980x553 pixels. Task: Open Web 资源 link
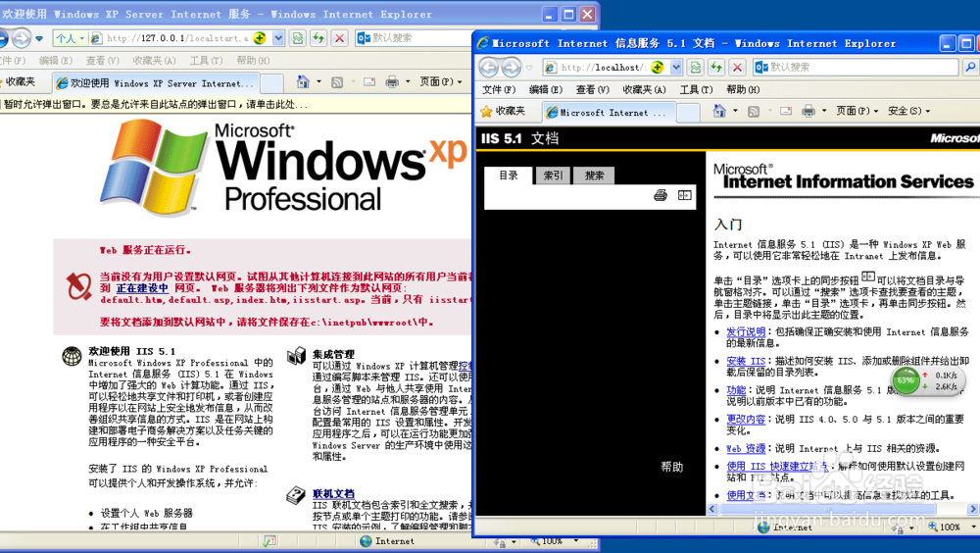coord(746,448)
